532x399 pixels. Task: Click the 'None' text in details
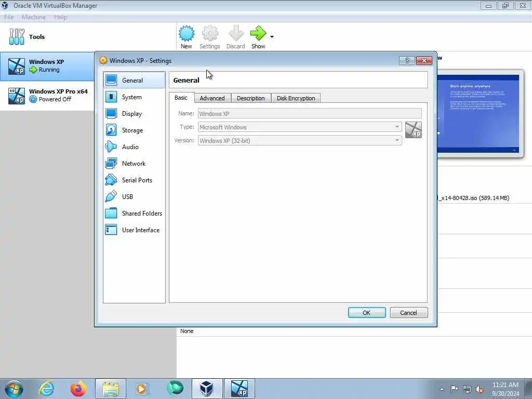pyautogui.click(x=187, y=331)
